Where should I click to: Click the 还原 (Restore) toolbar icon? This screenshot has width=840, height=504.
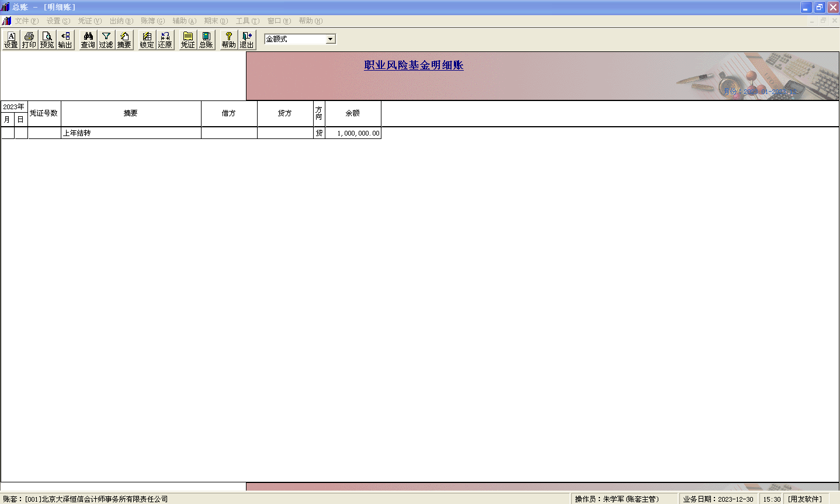point(165,40)
